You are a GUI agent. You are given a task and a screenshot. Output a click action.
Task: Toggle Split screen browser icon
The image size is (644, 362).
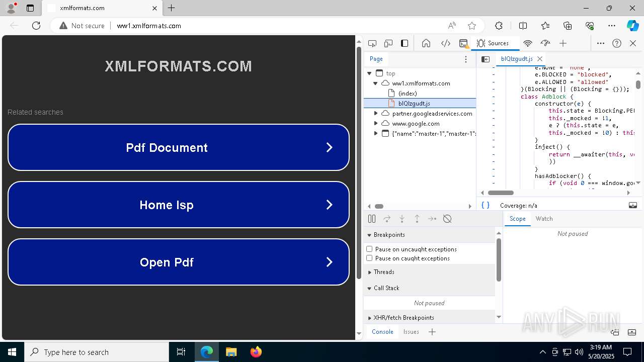(523, 26)
